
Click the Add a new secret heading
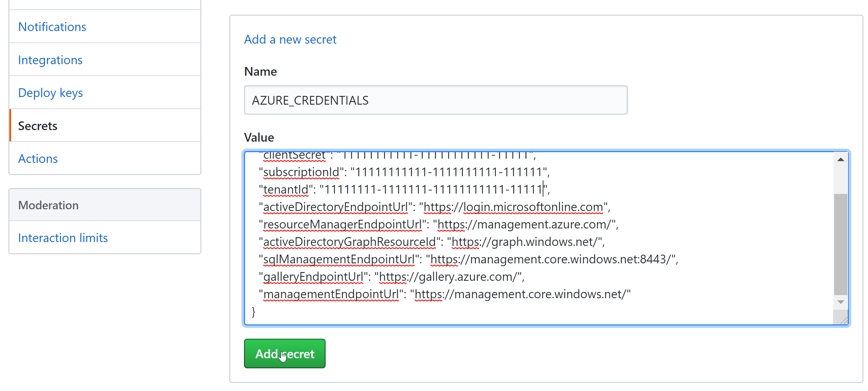tap(291, 39)
